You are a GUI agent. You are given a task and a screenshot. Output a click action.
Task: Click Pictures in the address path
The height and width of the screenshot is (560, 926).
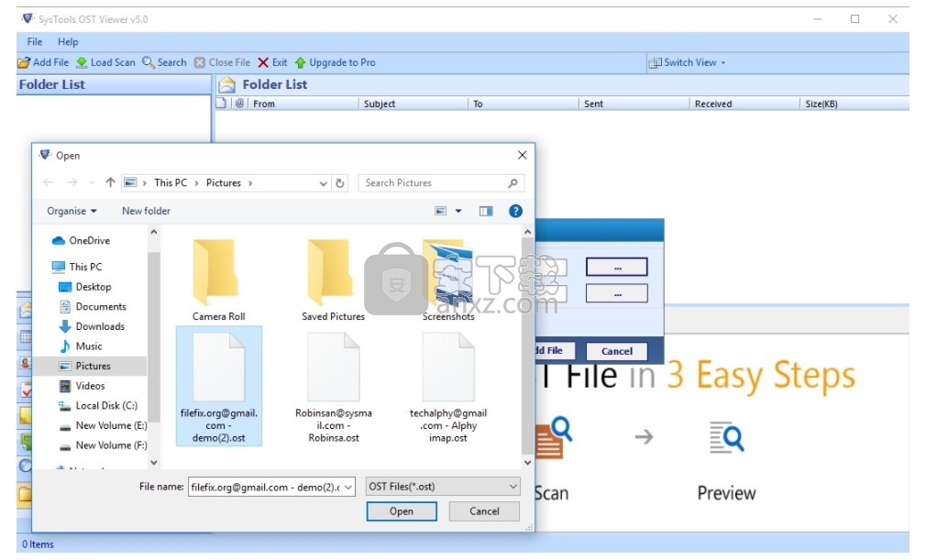223,183
